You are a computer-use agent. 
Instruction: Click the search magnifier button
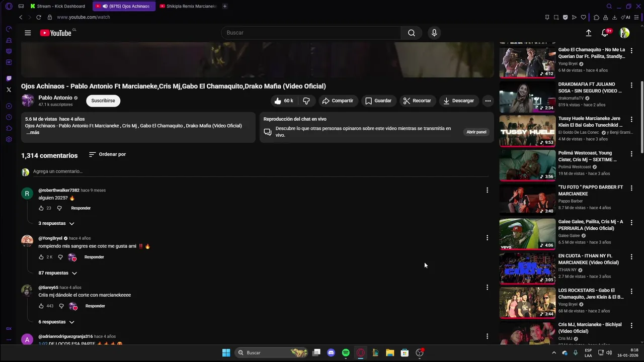point(411,33)
